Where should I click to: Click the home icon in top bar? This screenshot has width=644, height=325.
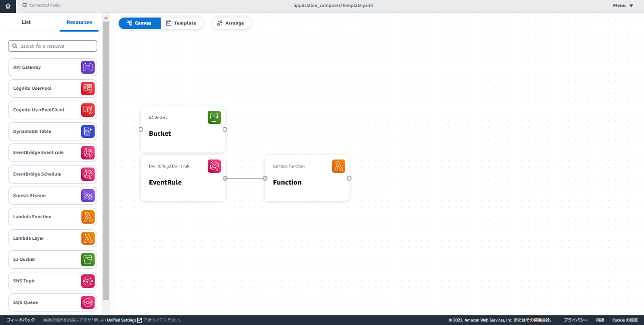click(8, 6)
